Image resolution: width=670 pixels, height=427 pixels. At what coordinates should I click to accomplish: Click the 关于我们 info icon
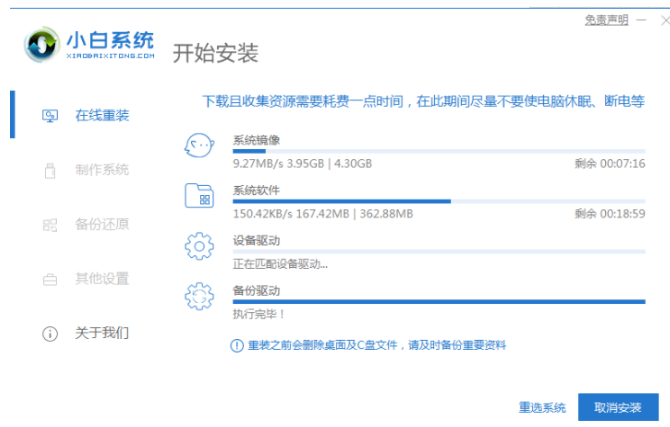(x=50, y=333)
